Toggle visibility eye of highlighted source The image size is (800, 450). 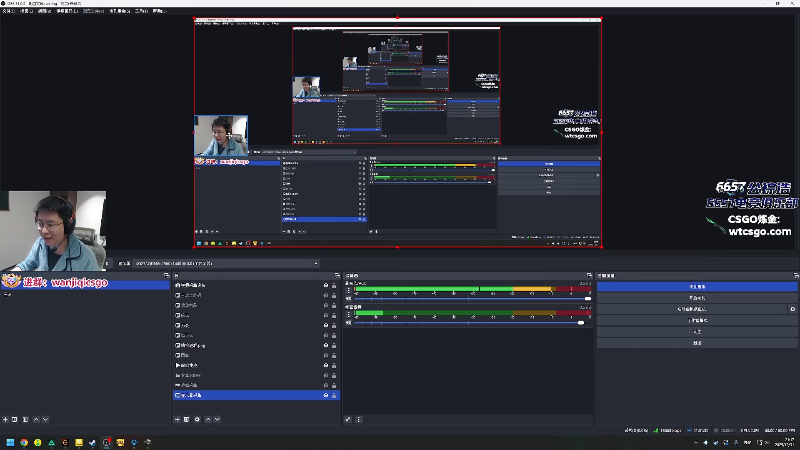(326, 395)
